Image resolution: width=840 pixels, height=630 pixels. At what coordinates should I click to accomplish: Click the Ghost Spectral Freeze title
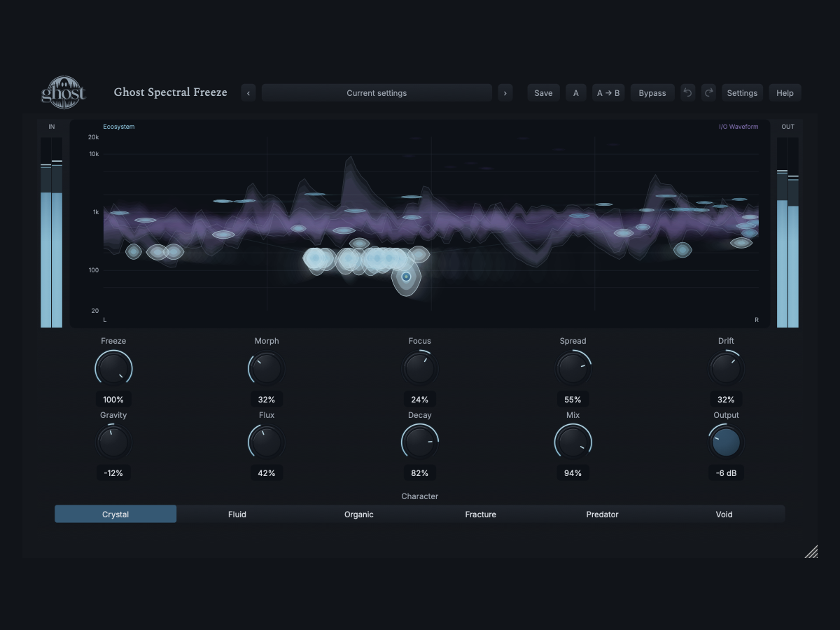tap(171, 92)
